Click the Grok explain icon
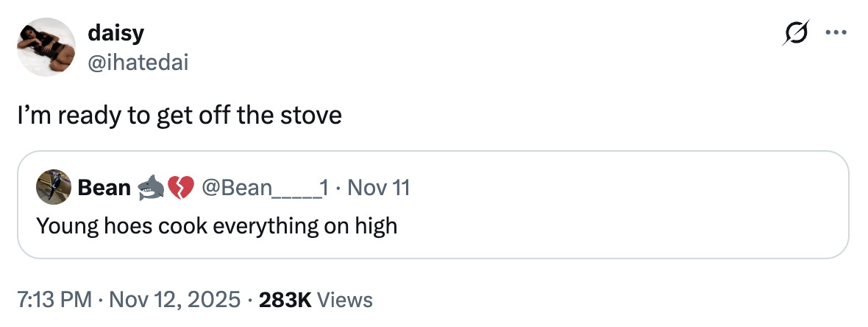Screen dimensions: 868x327 pyautogui.click(x=796, y=33)
